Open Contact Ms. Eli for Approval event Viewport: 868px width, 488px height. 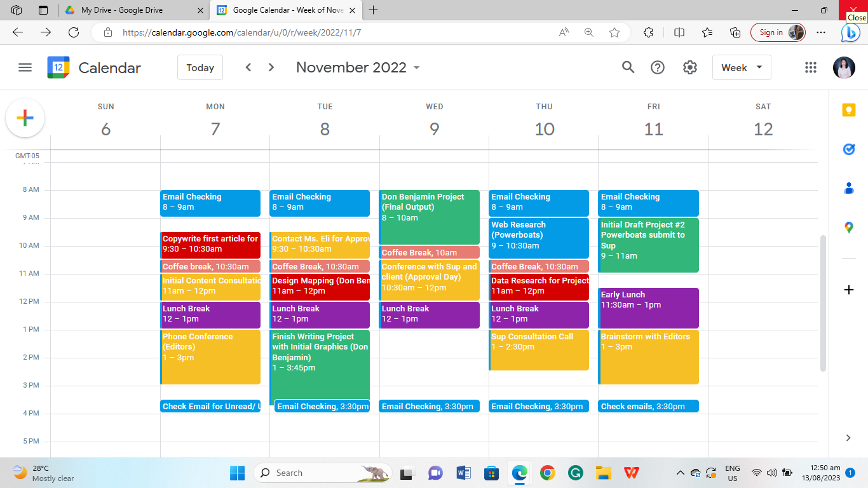click(320, 245)
